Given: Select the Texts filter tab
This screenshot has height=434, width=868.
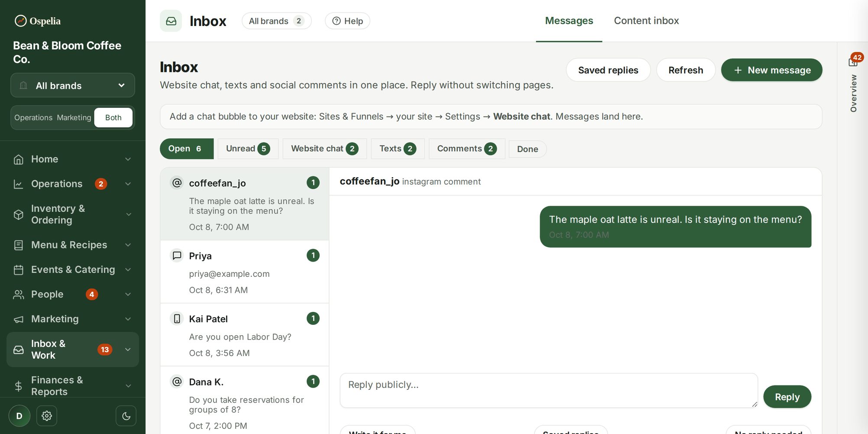Looking at the screenshot, I should click(x=398, y=149).
